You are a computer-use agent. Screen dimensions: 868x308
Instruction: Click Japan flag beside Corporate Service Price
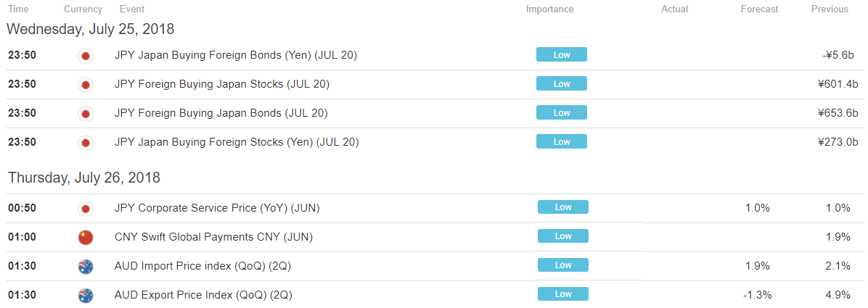click(x=86, y=209)
